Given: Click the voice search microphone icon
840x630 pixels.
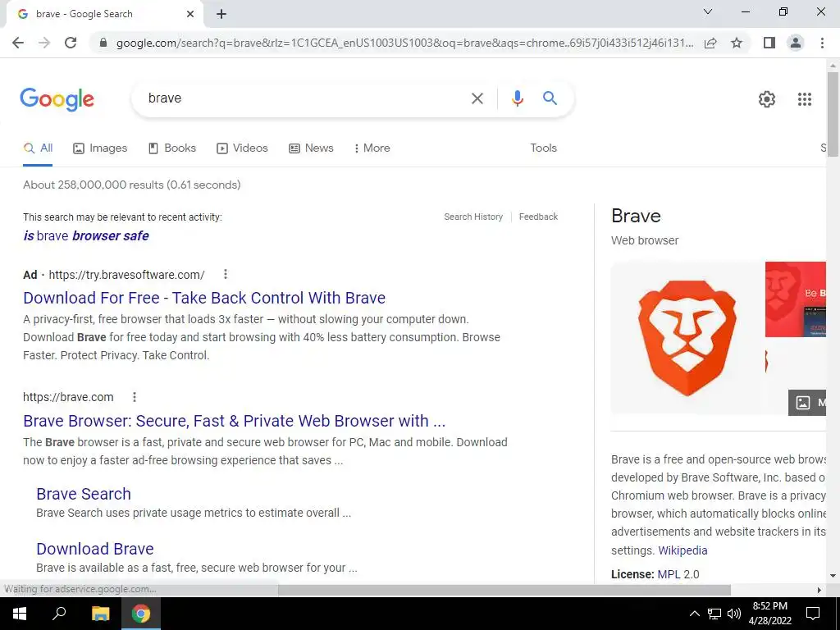Looking at the screenshot, I should click(517, 98).
